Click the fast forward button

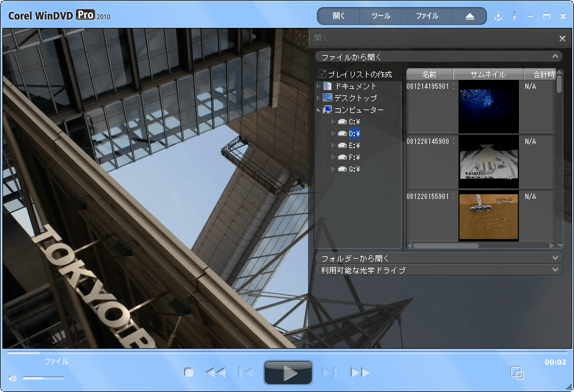tap(361, 372)
